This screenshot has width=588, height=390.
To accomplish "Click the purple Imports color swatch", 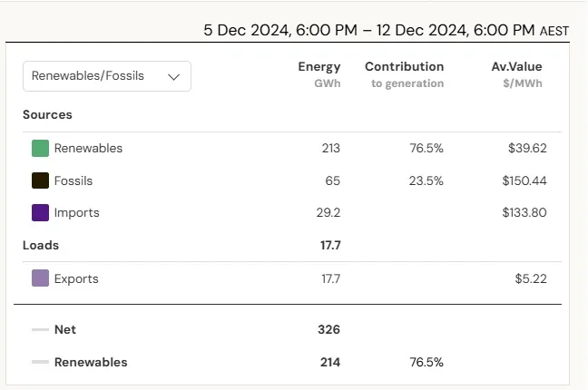I will point(40,212).
